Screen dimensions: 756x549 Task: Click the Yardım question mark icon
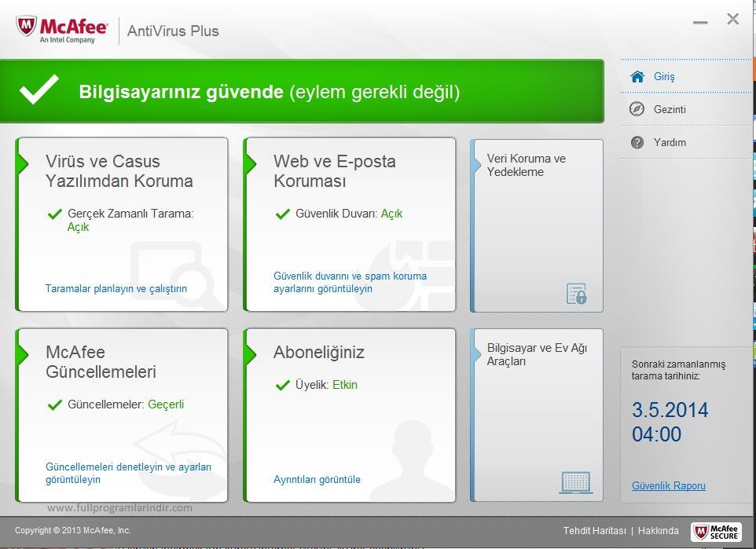(x=637, y=142)
